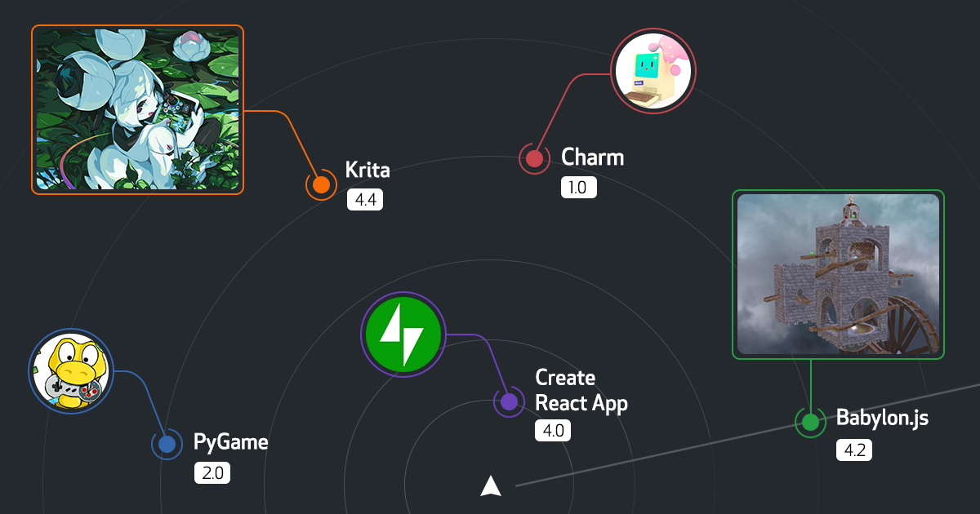Open the Krita artwork preview image
Screen dimensions: 980x514
(x=137, y=111)
